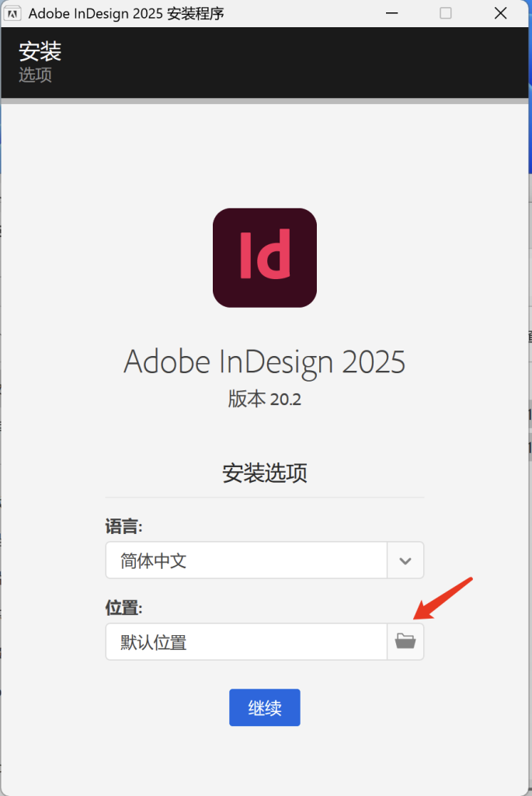Screen dimensions: 532x796
Task: Click the Adobe InDesign Id logo
Action: coord(265,258)
